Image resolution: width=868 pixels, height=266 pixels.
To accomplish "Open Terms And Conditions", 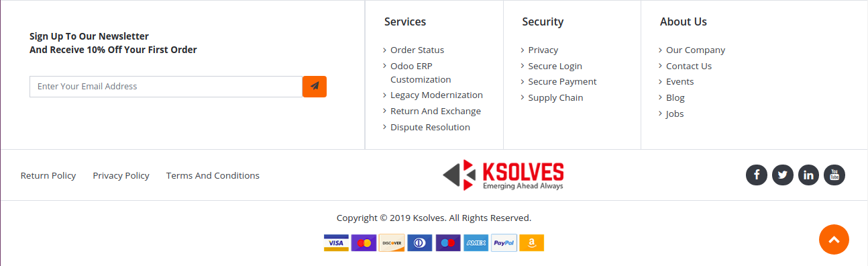I will [213, 176].
